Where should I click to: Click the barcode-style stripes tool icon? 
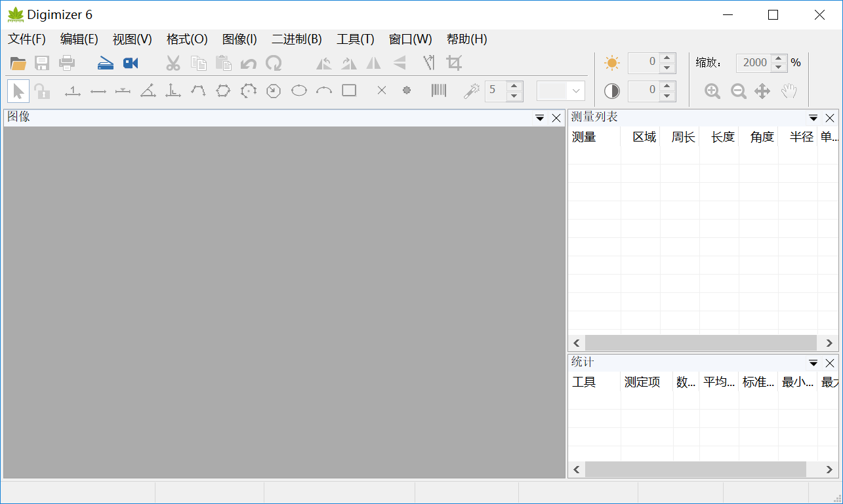click(x=439, y=90)
